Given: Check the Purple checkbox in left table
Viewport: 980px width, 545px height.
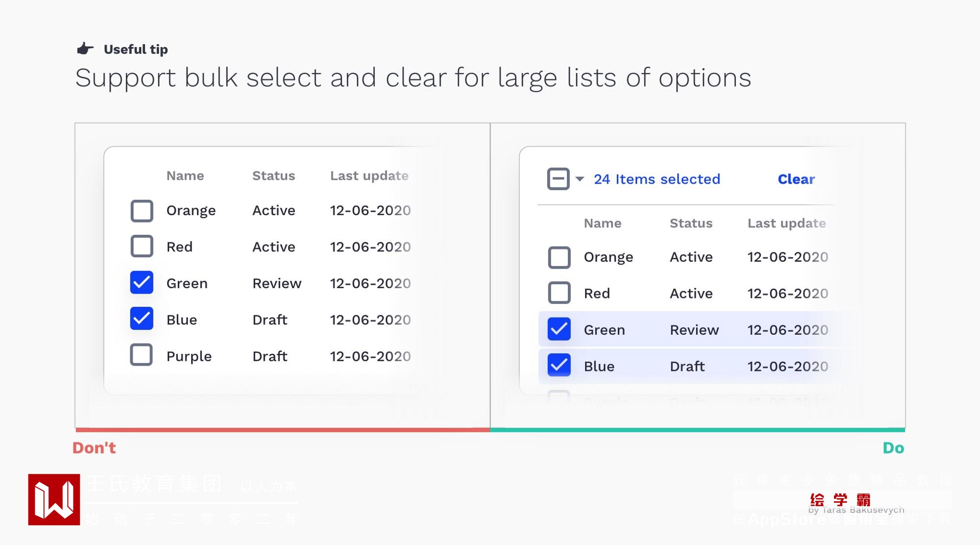Looking at the screenshot, I should (142, 355).
